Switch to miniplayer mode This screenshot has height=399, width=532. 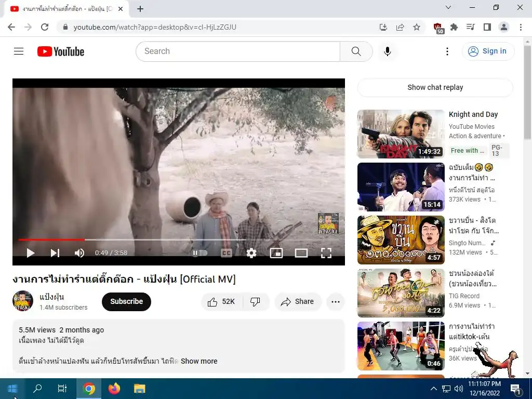point(276,253)
